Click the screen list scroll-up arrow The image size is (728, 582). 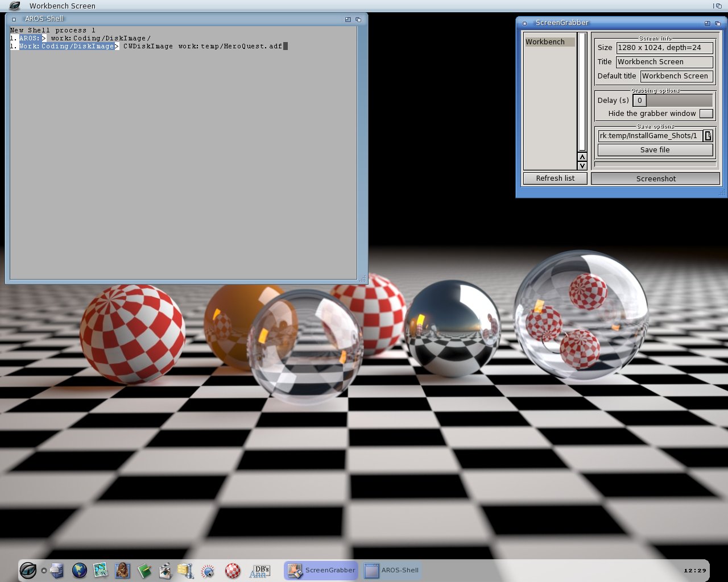pos(582,157)
